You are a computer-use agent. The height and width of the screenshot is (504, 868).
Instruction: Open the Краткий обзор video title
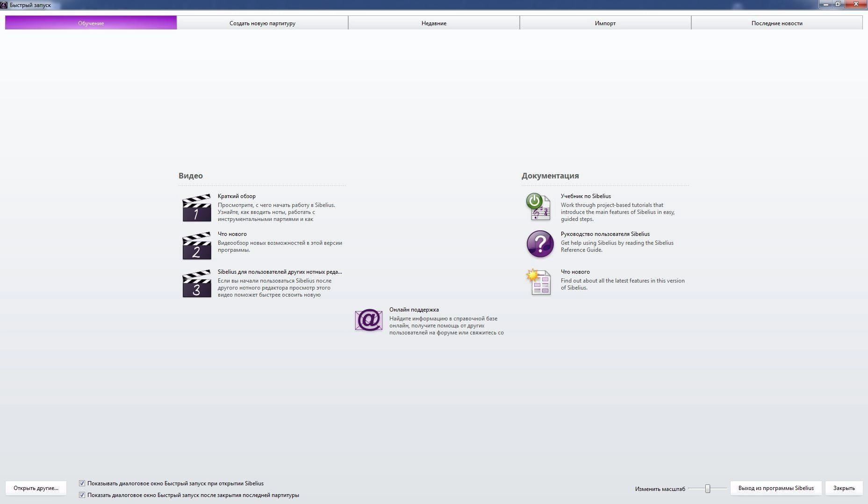[237, 196]
